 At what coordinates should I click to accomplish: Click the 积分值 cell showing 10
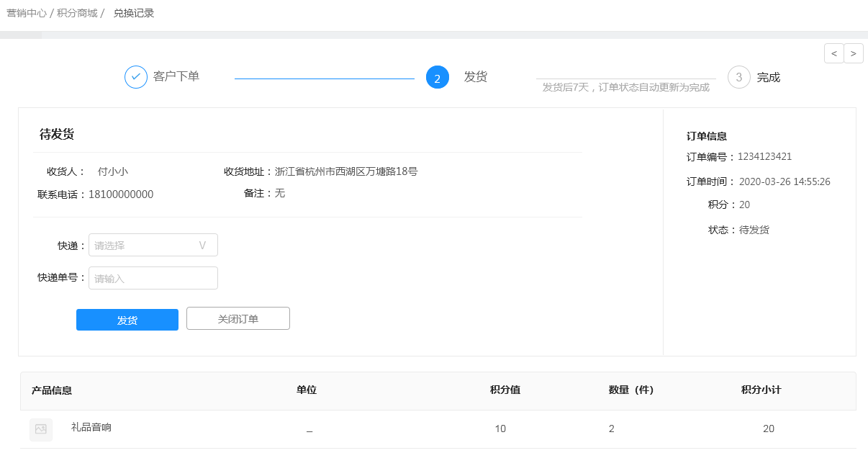point(500,429)
